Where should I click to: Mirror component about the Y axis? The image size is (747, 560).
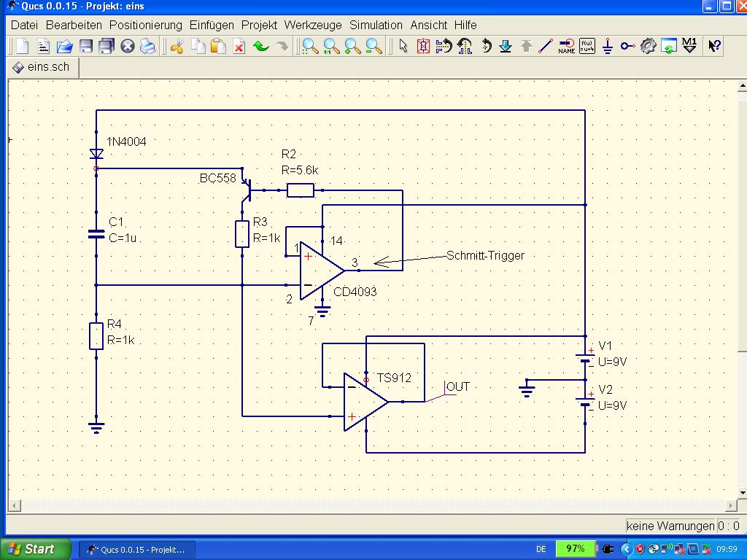click(x=465, y=46)
